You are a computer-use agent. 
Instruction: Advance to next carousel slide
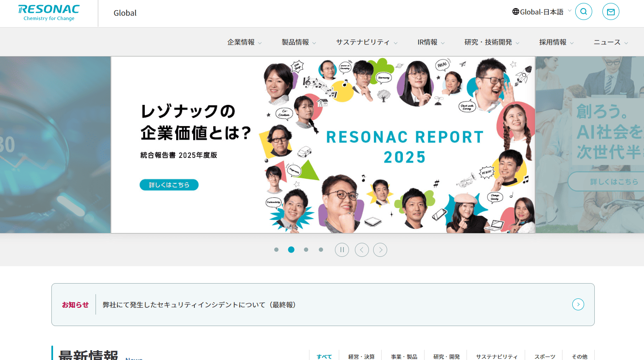(x=380, y=250)
